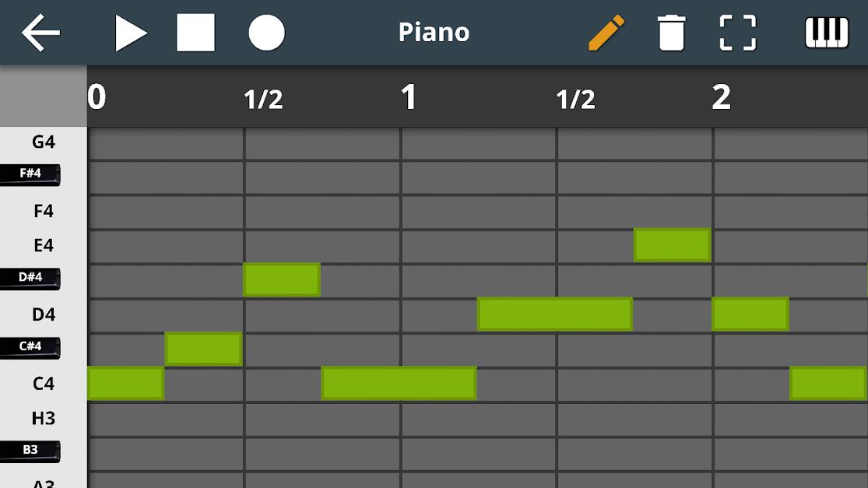Image resolution: width=868 pixels, height=488 pixels.
Task: Tap the C#4 black key
Action: [x=30, y=347]
